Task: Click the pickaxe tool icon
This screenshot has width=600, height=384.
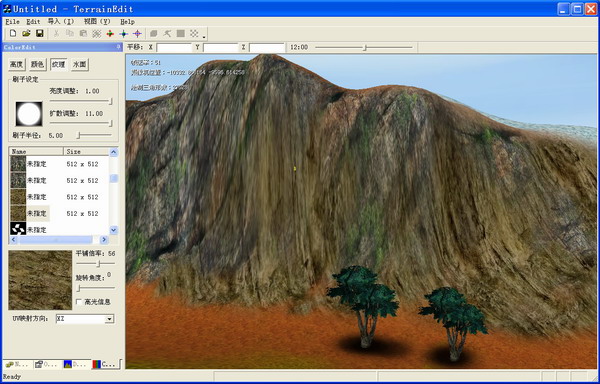Action: tap(167, 34)
